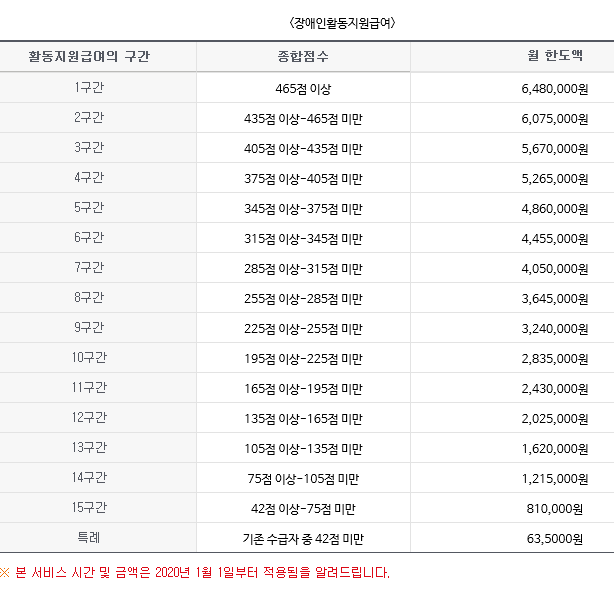Click the 8구간 row label

click(89, 298)
